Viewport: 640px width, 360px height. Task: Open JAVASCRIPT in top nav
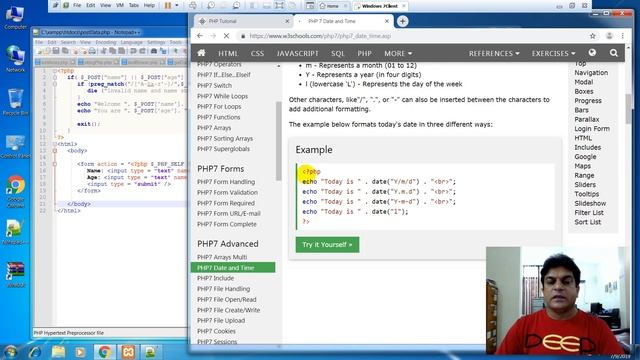click(x=298, y=53)
